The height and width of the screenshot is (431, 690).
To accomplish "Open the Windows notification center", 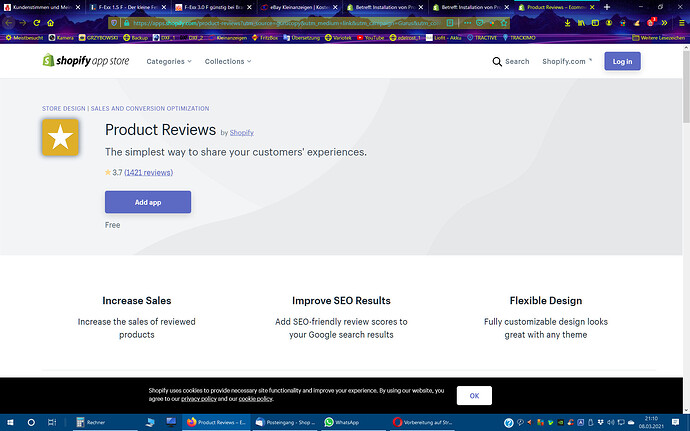I will point(675,422).
